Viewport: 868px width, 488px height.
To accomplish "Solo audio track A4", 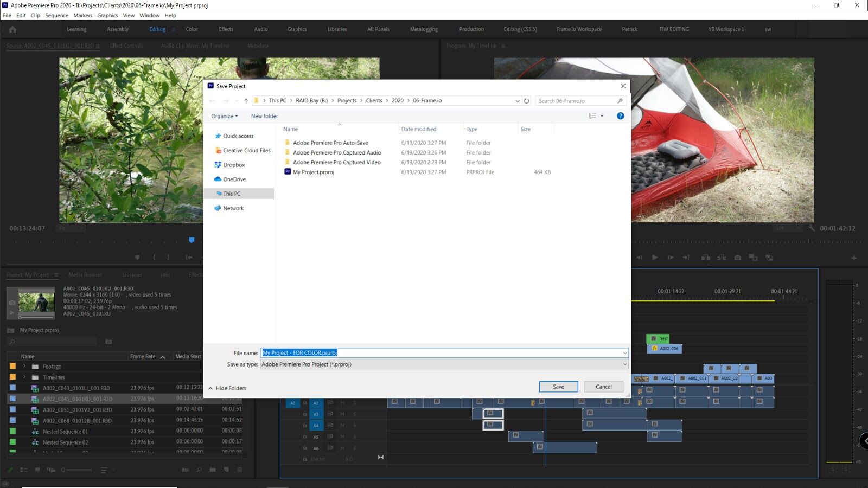I will tap(355, 425).
